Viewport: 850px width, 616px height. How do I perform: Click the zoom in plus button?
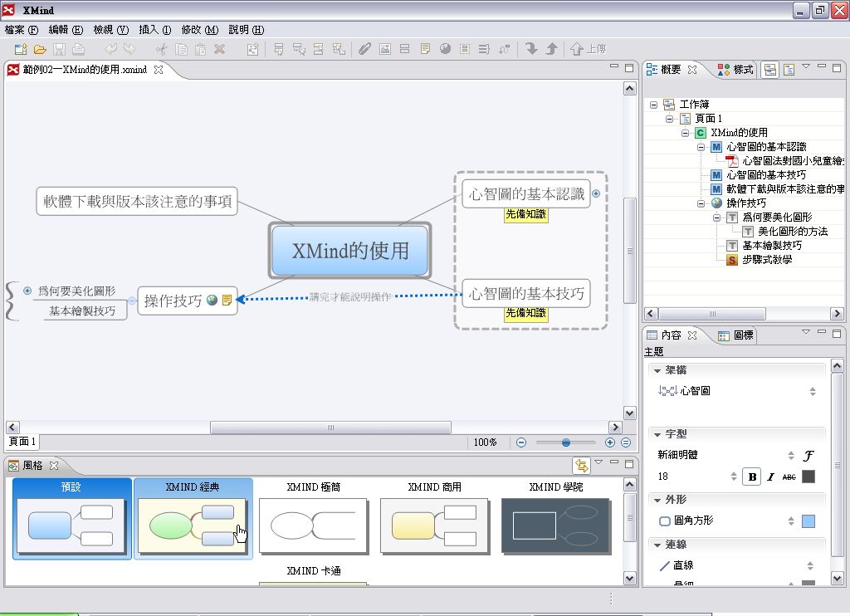coord(610,442)
